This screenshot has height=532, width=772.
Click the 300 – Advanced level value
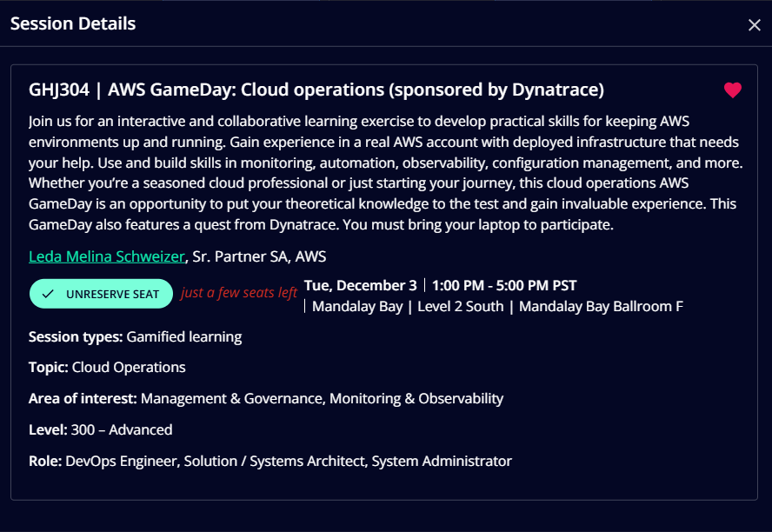[122, 430]
